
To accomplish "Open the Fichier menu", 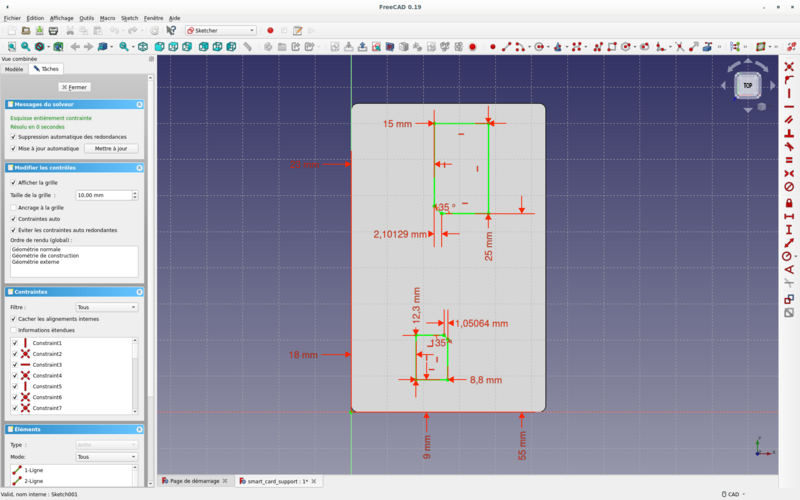I will [12, 18].
